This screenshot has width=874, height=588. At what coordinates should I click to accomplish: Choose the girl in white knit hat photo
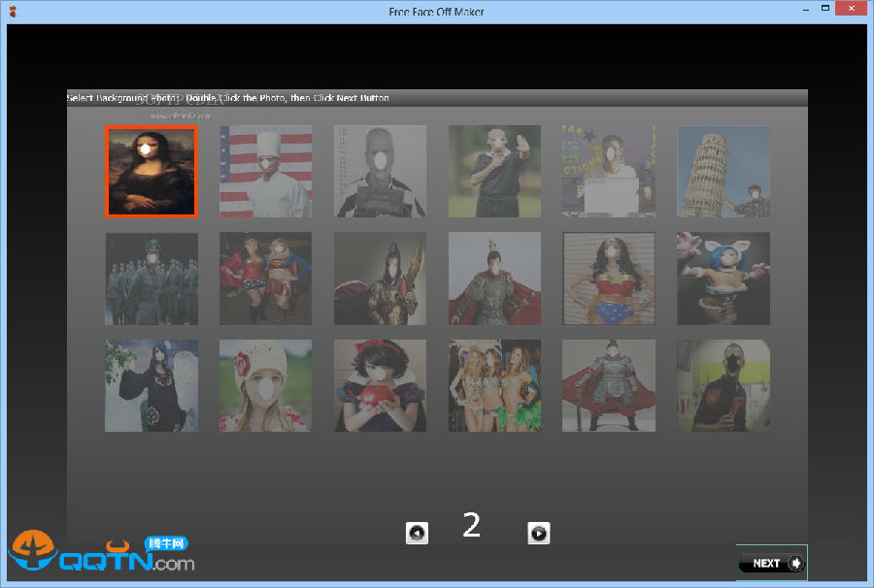265,385
